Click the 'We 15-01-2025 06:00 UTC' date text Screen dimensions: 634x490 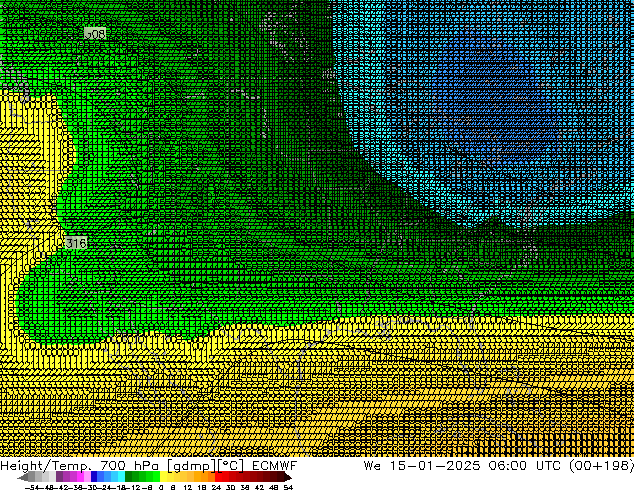(x=462, y=466)
